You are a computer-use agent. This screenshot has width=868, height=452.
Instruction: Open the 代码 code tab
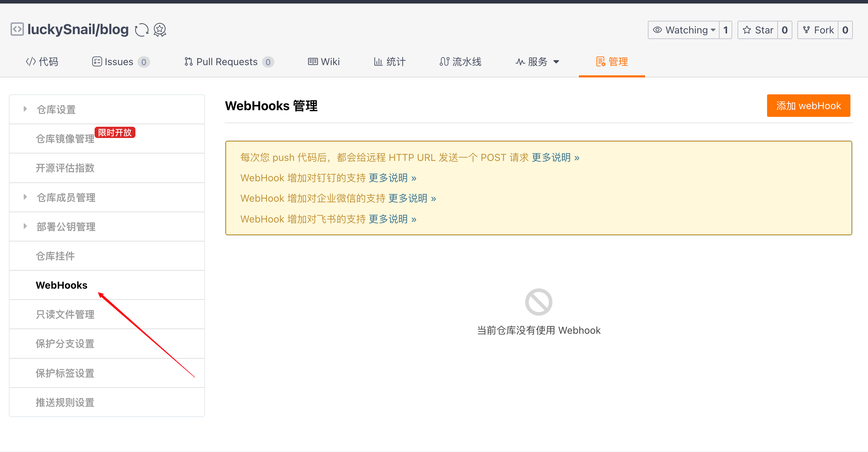(x=42, y=62)
